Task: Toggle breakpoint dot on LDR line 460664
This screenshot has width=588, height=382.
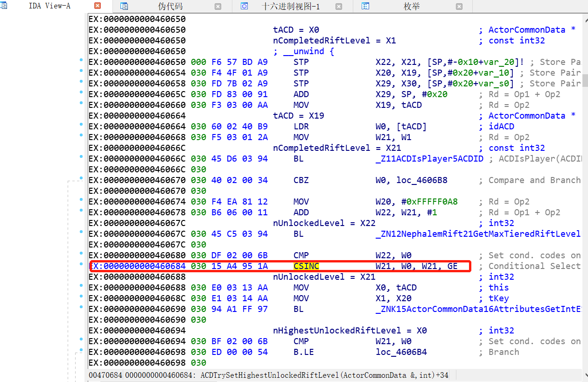Action: coord(81,125)
